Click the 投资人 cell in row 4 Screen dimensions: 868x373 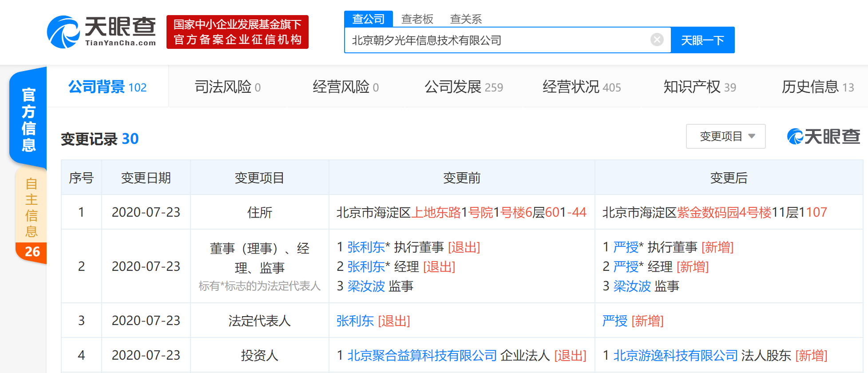[260, 355]
